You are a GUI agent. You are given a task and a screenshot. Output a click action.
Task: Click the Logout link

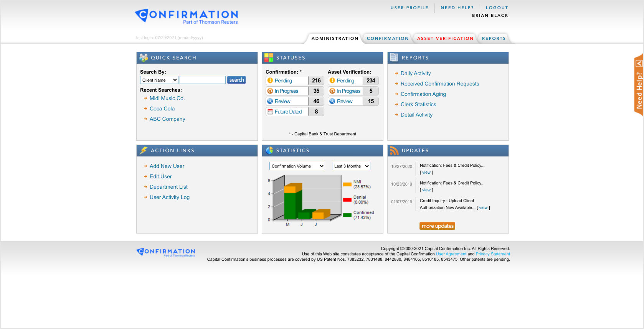click(x=497, y=8)
